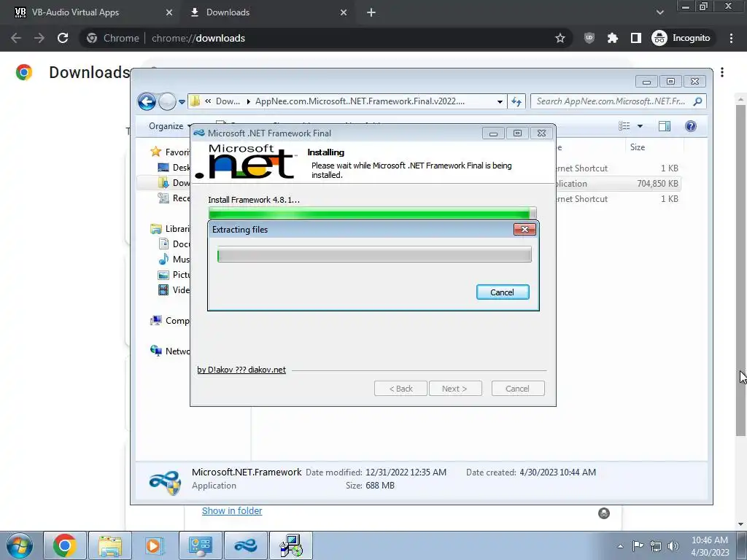The image size is (747, 560).
Task: Click Explorer forward navigation button
Action: click(167, 101)
